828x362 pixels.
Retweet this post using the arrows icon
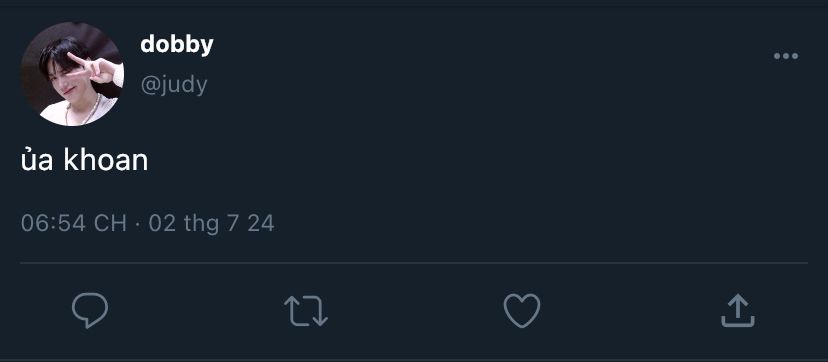click(306, 310)
